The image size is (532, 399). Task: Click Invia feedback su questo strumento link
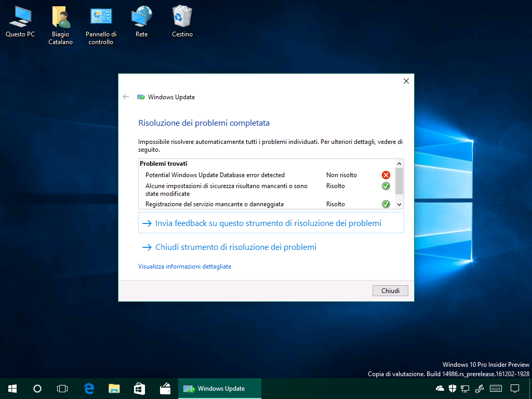pos(271,223)
